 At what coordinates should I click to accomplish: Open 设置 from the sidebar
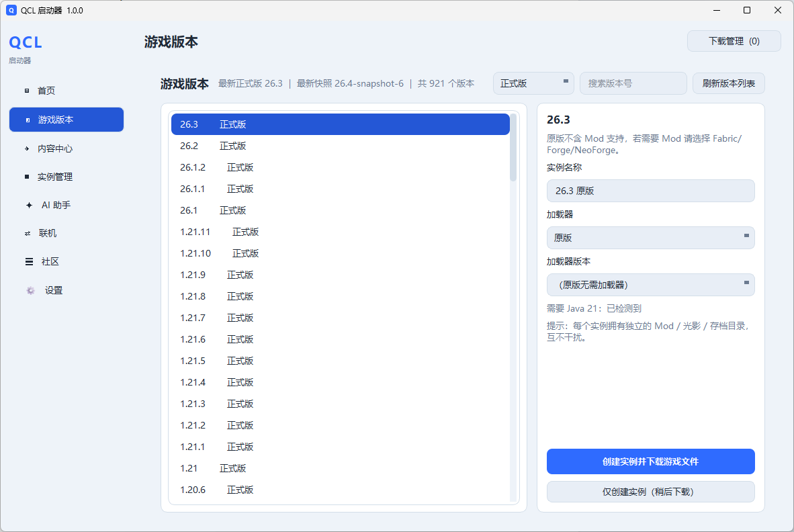[x=67, y=290]
